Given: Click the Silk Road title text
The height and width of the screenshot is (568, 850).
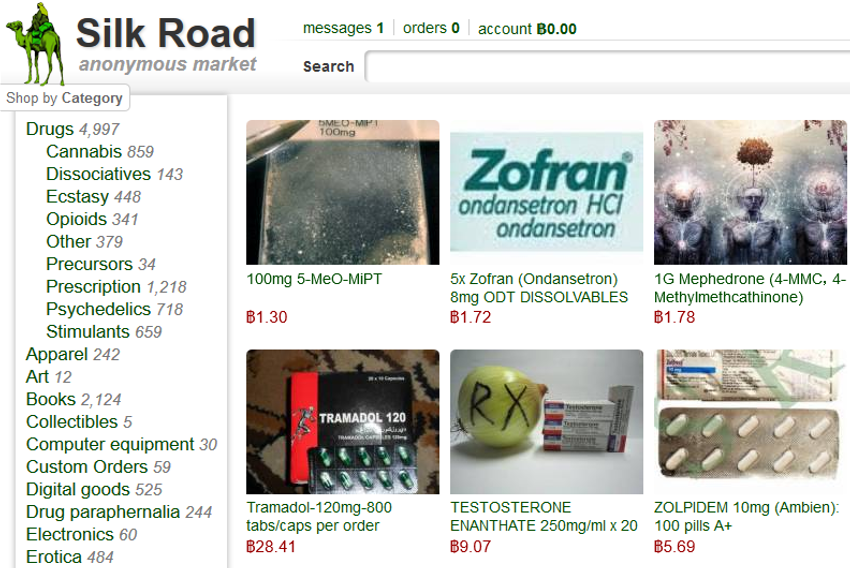Looking at the screenshot, I should coord(166,33).
